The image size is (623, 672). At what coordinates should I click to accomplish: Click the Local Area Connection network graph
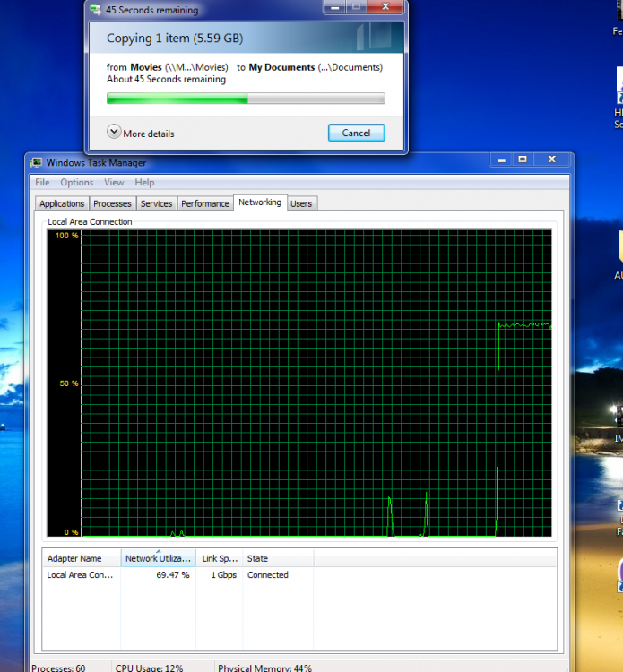coord(299,383)
